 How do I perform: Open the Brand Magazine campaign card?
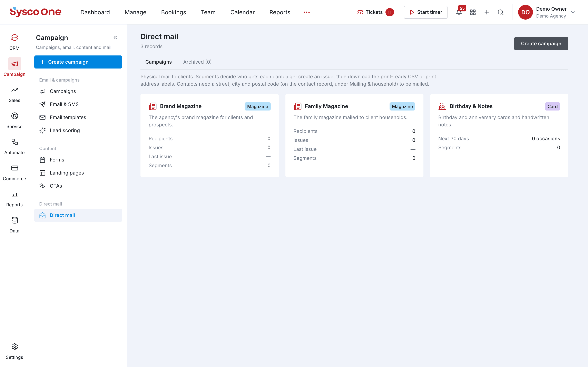[209, 136]
